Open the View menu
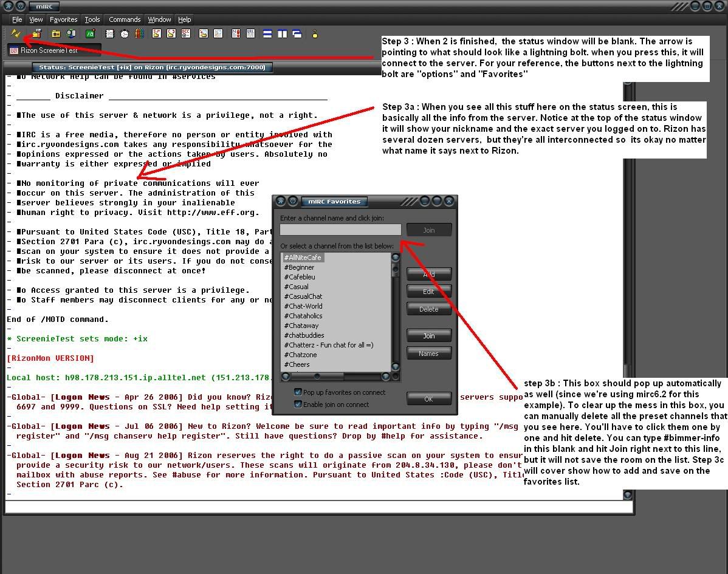Screen dimensions: 728x574 pos(36,19)
